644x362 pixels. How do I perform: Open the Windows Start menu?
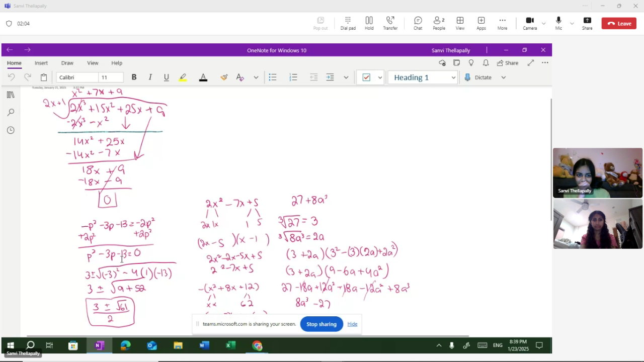(11, 345)
